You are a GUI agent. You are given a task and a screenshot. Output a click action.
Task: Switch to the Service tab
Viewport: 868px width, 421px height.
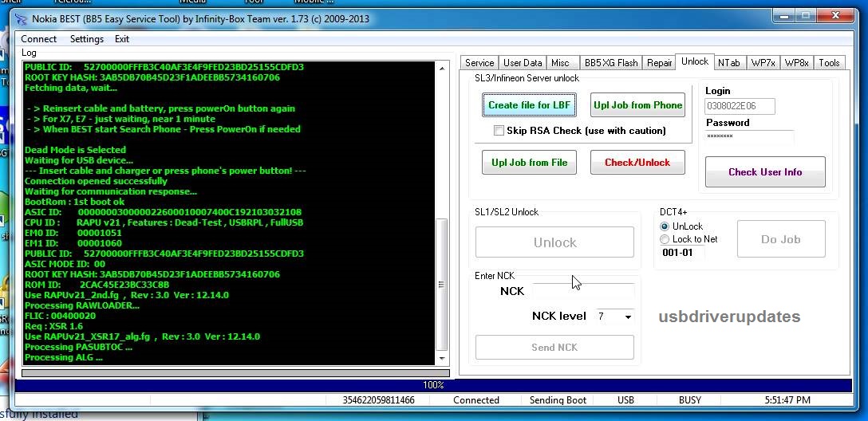(x=479, y=62)
